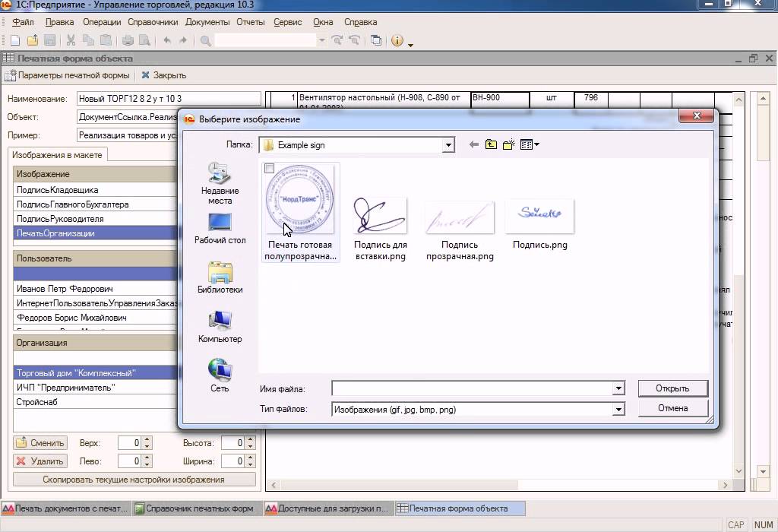
Task: Click the Redo arrow toolbar icon
Action: [183, 41]
